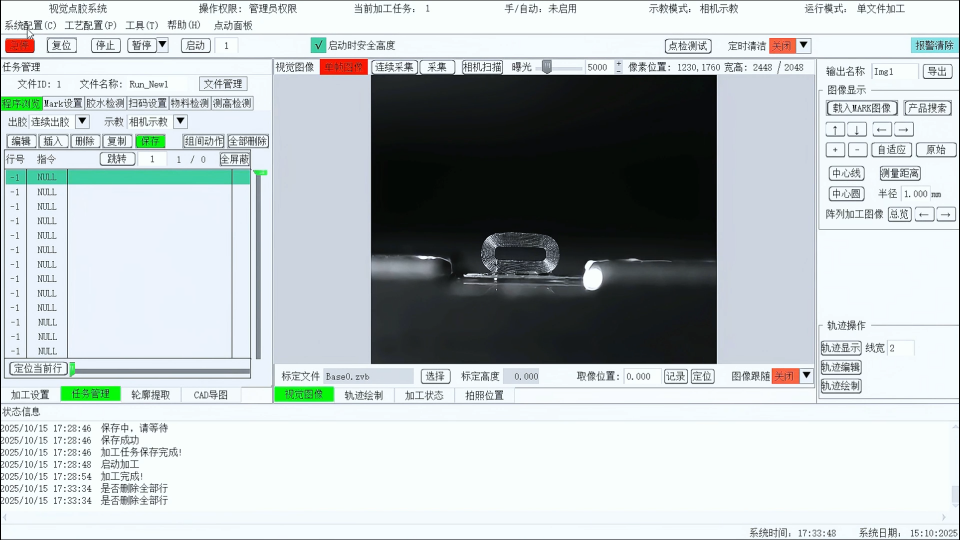This screenshot has height=540, width=960.
Task: Click the down arrow image move button
Action: pos(857,130)
